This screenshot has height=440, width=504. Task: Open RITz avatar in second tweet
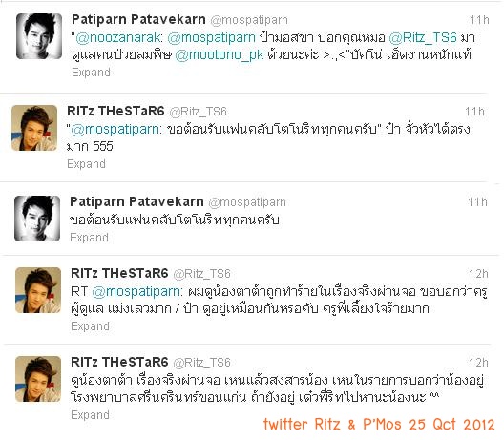[x=34, y=128]
